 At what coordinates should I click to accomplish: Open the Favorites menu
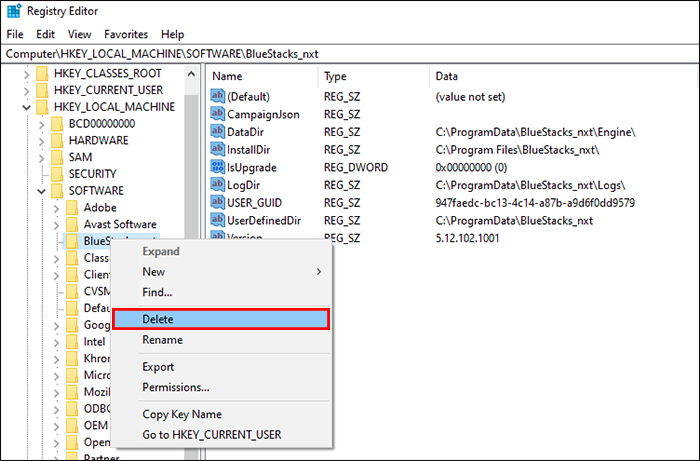(126, 34)
